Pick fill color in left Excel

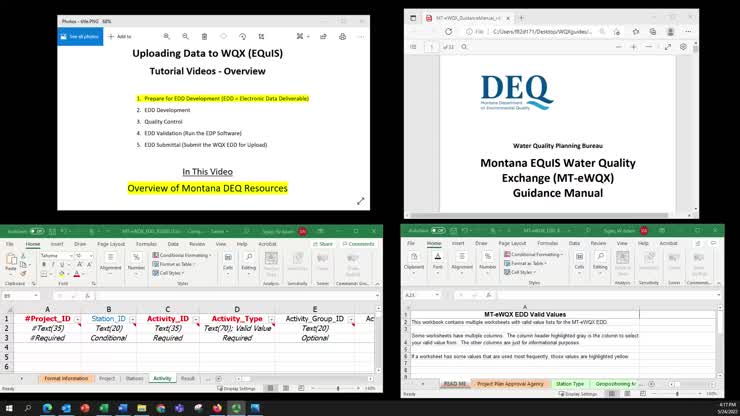(61, 274)
